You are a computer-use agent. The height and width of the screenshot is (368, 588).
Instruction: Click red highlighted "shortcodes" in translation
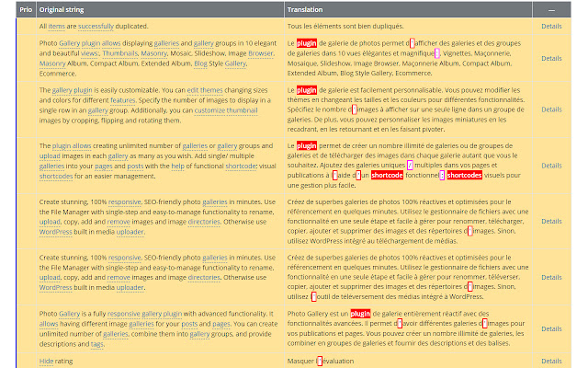click(464, 176)
